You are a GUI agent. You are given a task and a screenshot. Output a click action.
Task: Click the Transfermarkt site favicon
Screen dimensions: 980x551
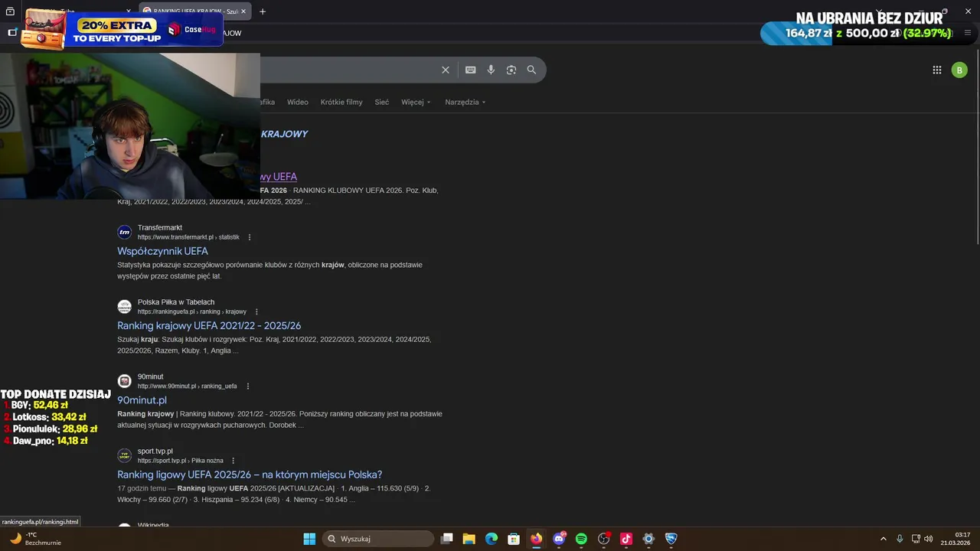[124, 232]
